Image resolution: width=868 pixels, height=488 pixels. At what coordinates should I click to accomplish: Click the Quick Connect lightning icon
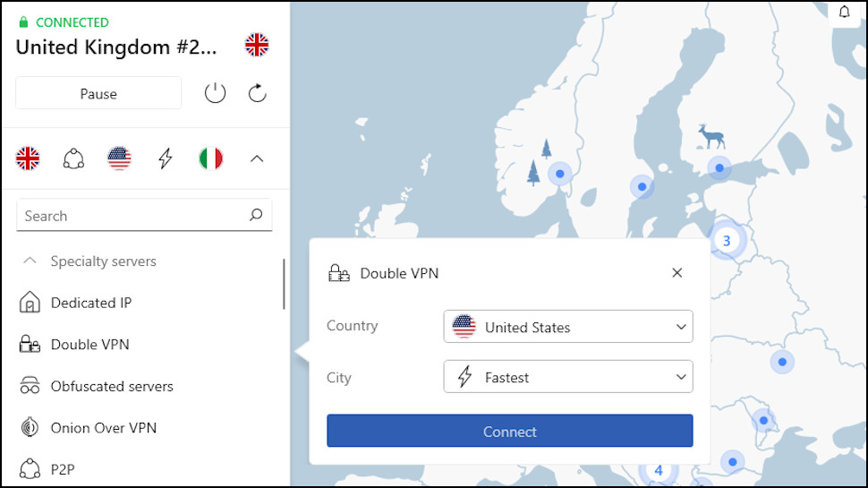coord(165,159)
